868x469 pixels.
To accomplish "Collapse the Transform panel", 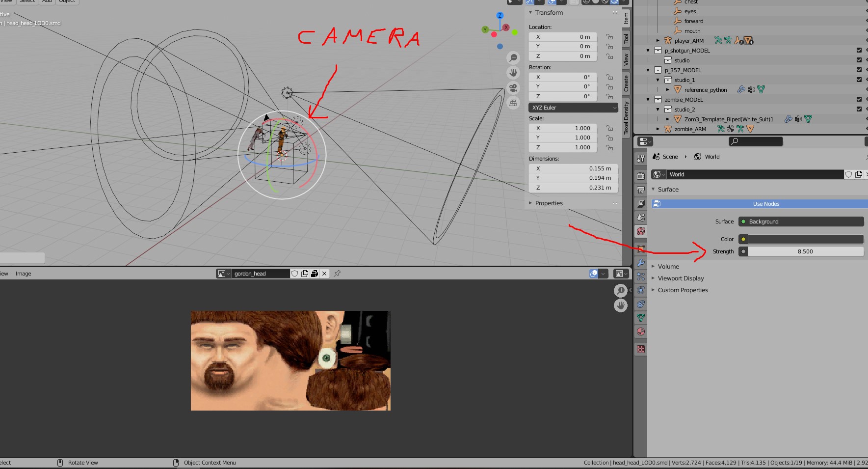I will point(530,13).
